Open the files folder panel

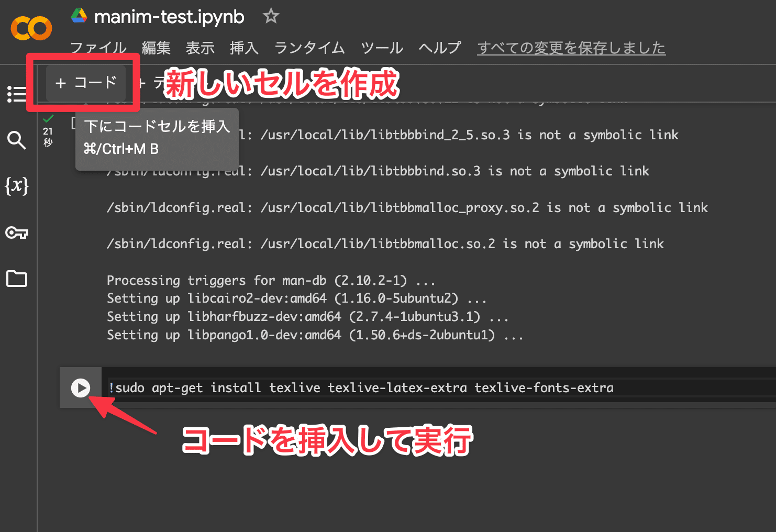point(16,279)
